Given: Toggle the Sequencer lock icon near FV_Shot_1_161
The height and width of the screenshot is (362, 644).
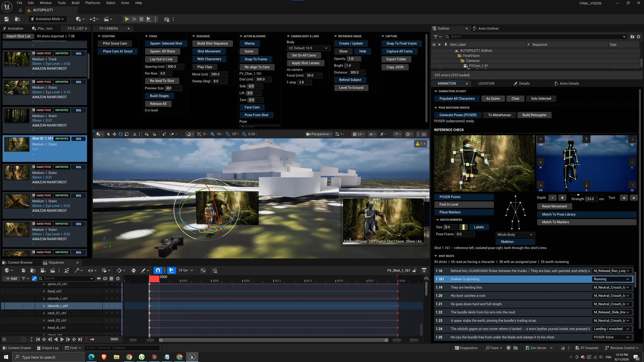Looking at the screenshot, I should pos(415,271).
